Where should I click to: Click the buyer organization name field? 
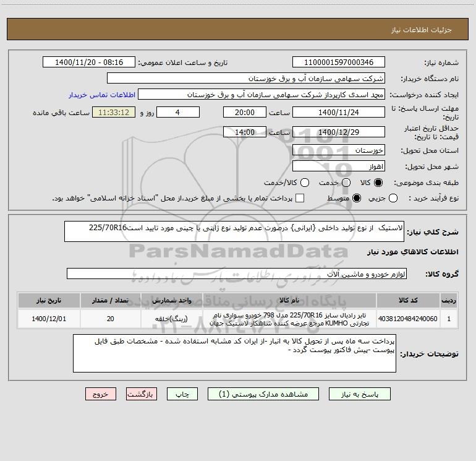point(246,79)
